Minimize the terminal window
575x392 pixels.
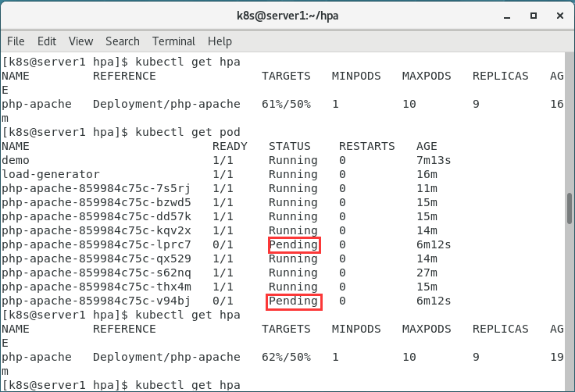pos(507,16)
